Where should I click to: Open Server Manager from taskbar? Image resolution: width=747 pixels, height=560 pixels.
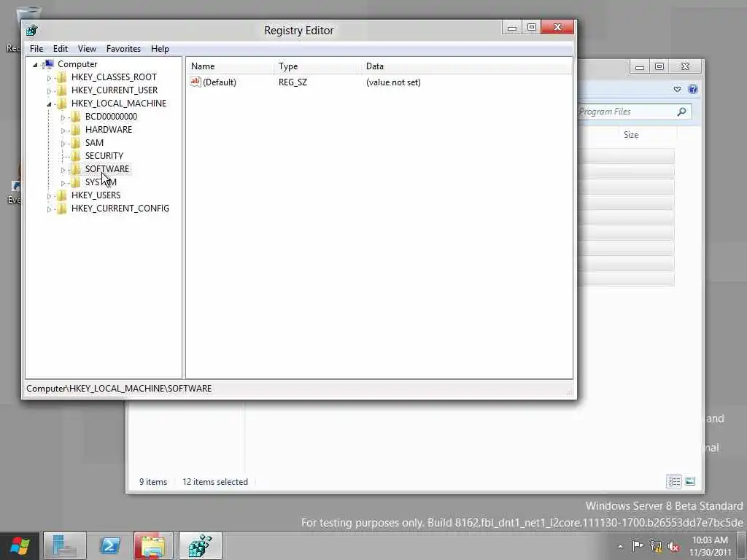point(64,545)
